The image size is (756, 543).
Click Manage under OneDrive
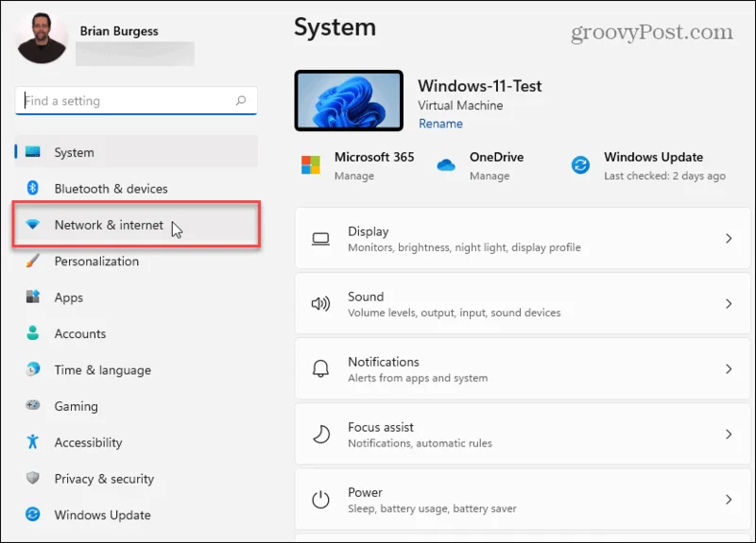coord(490,176)
